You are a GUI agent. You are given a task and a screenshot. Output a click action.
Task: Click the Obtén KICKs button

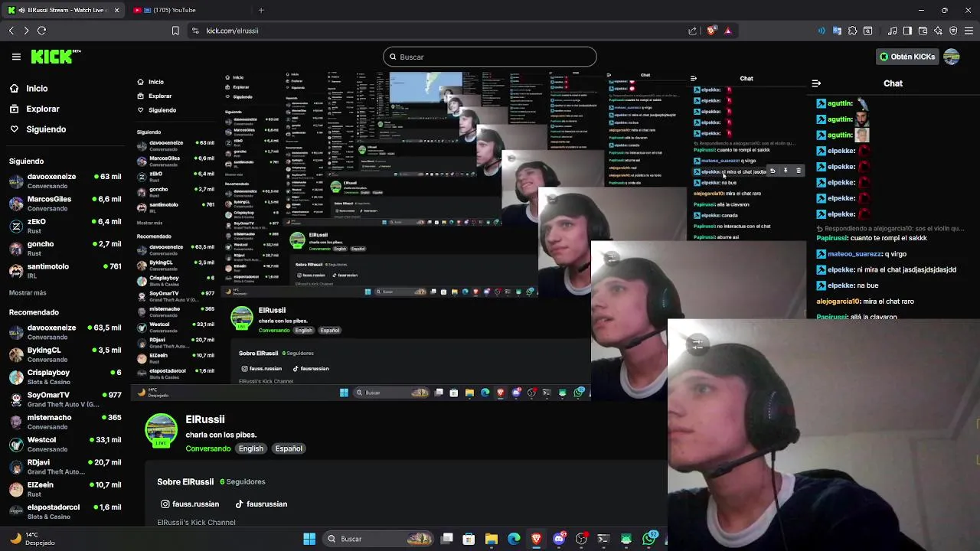coord(907,57)
